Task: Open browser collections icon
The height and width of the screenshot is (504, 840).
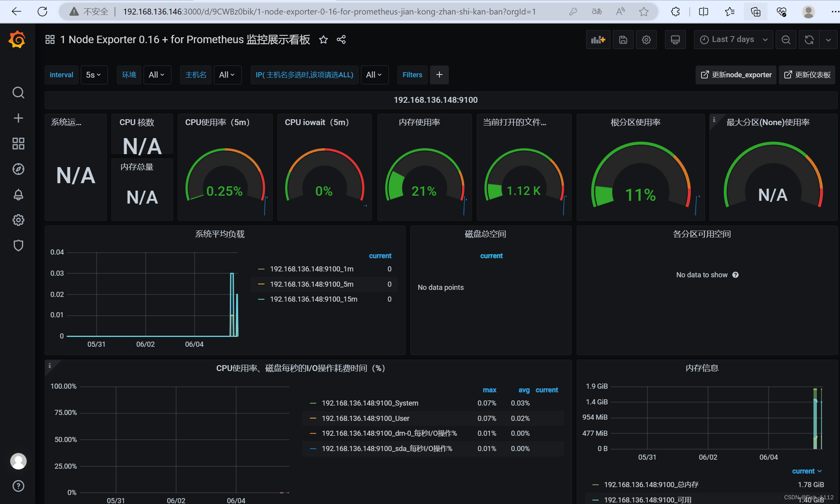Action: [755, 11]
